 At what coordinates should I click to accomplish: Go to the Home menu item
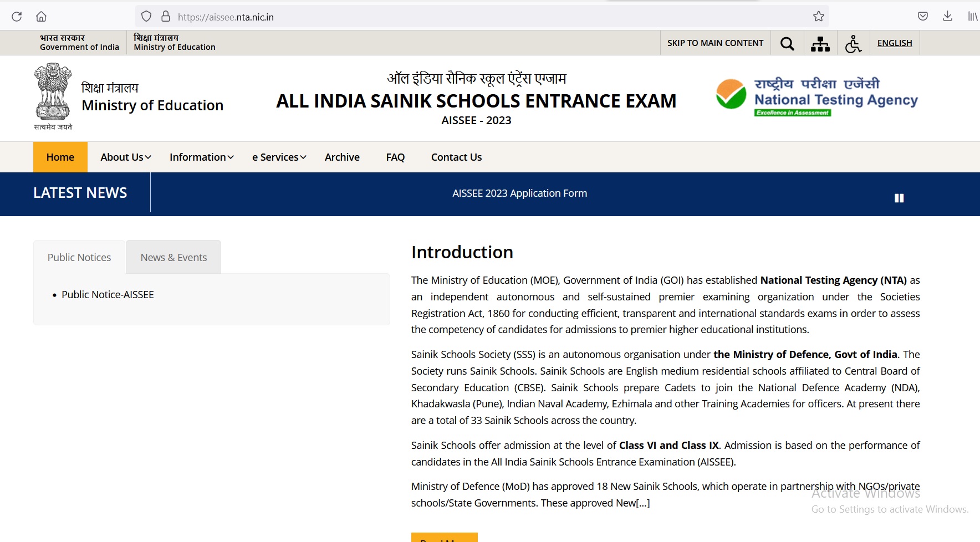pos(60,157)
